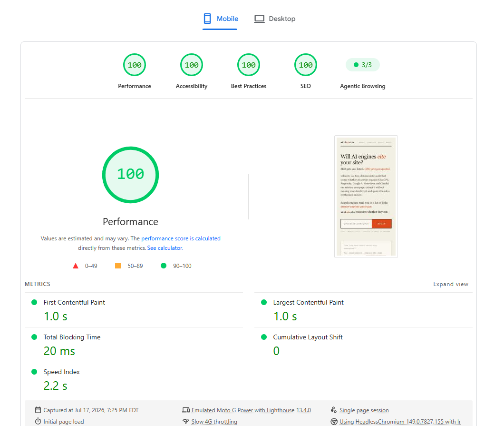The height and width of the screenshot is (426, 504).
Task: Click the Accessibility label
Action: pos(192,86)
